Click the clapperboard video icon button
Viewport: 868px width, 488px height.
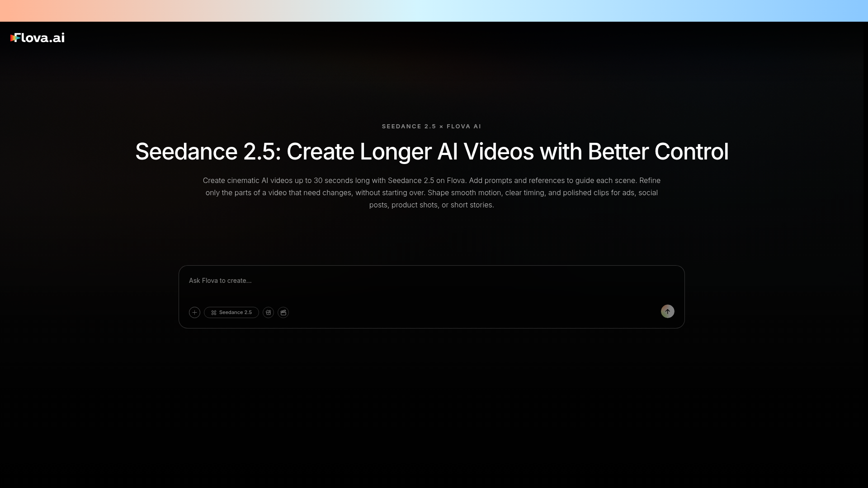[283, 312]
